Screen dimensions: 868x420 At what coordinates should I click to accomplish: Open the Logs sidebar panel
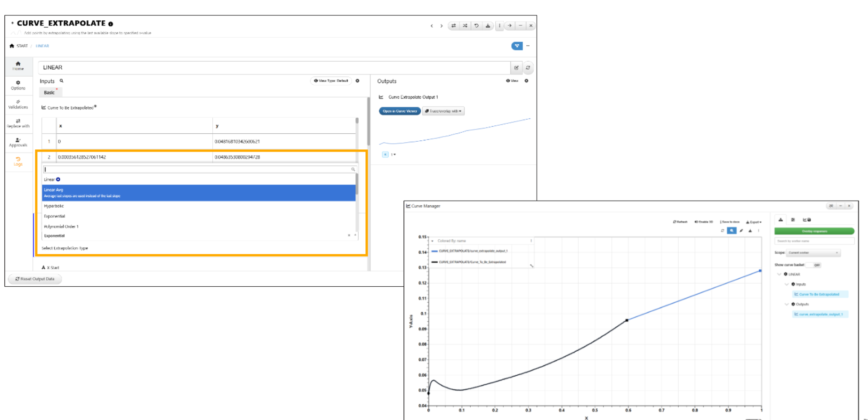[x=18, y=162]
